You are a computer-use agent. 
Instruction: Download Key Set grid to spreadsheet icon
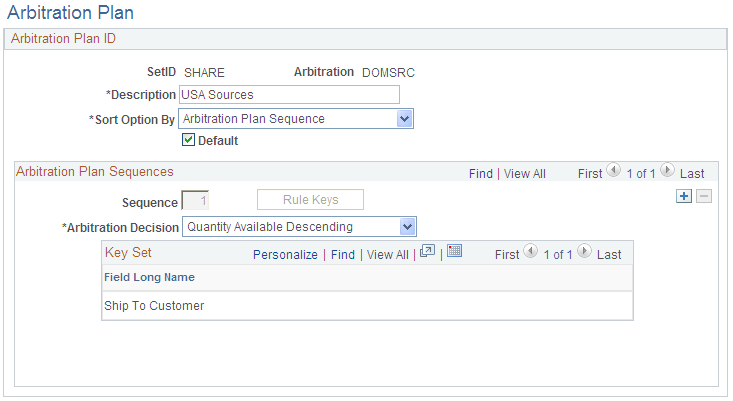coord(454,251)
